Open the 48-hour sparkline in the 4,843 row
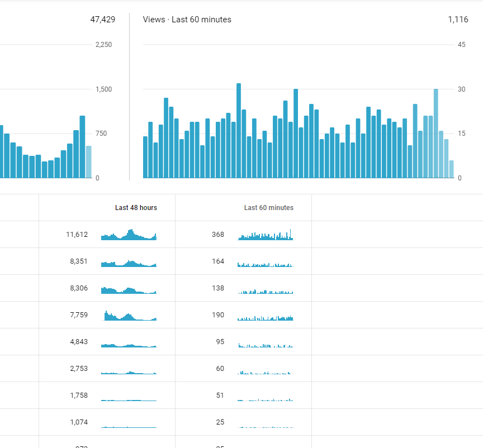The image size is (483, 448). [129, 345]
